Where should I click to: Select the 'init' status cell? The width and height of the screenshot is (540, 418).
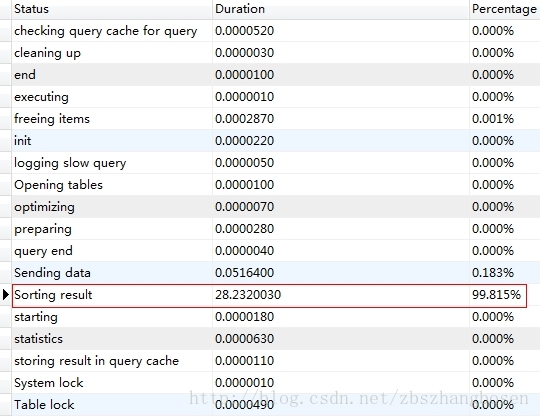click(x=112, y=141)
